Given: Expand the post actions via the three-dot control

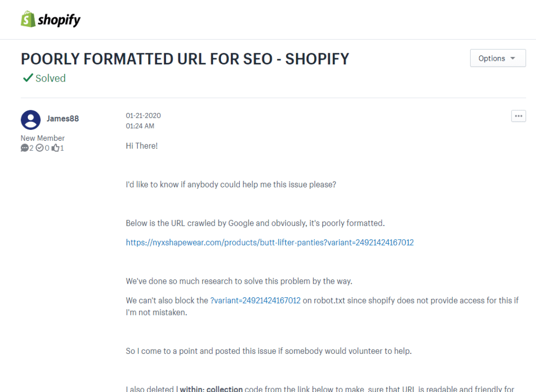Looking at the screenshot, I should pyautogui.click(x=518, y=116).
